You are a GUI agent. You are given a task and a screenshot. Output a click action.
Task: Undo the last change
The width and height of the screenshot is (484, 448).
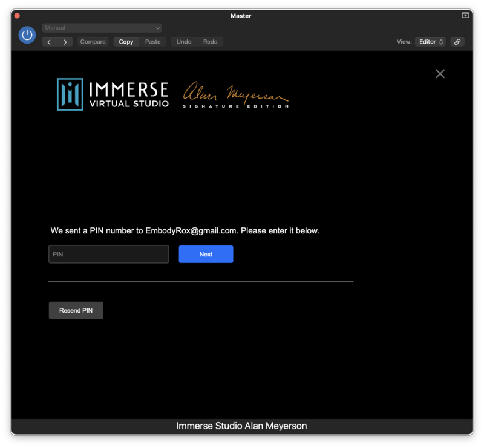[184, 42]
